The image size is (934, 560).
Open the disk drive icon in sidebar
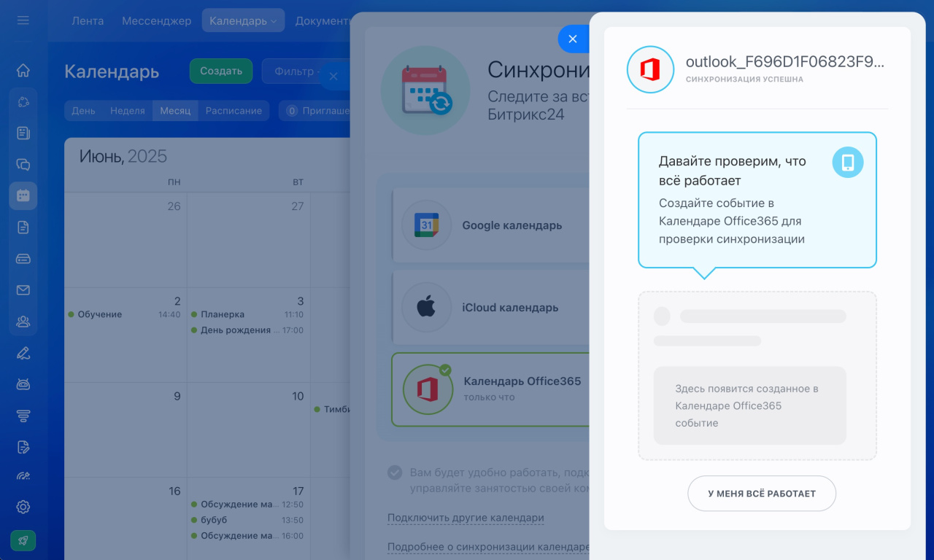23,258
